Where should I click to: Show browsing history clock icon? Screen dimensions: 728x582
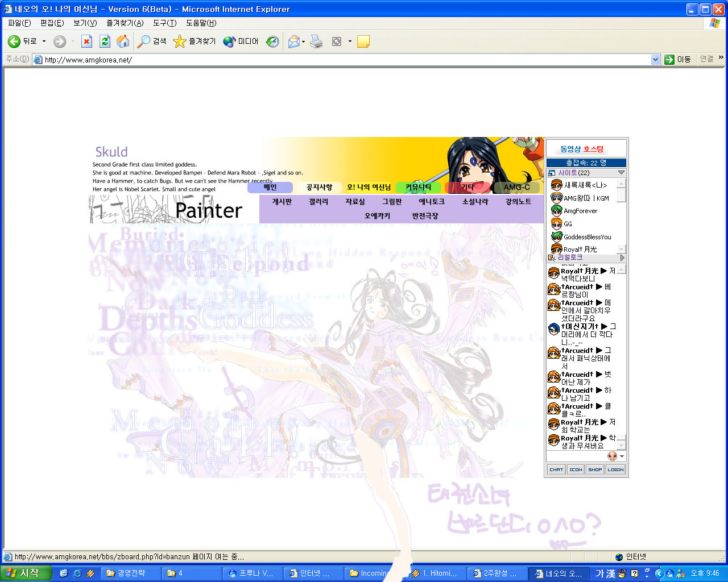pyautogui.click(x=273, y=41)
